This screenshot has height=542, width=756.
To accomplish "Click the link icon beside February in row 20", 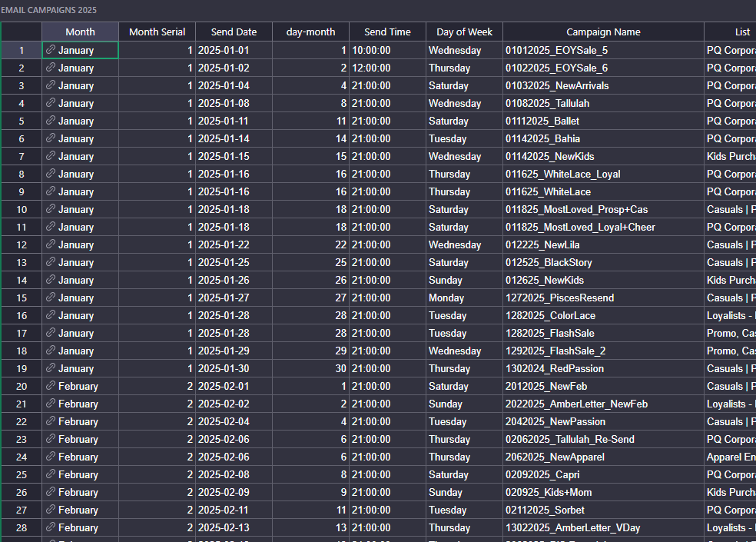I will pos(51,386).
